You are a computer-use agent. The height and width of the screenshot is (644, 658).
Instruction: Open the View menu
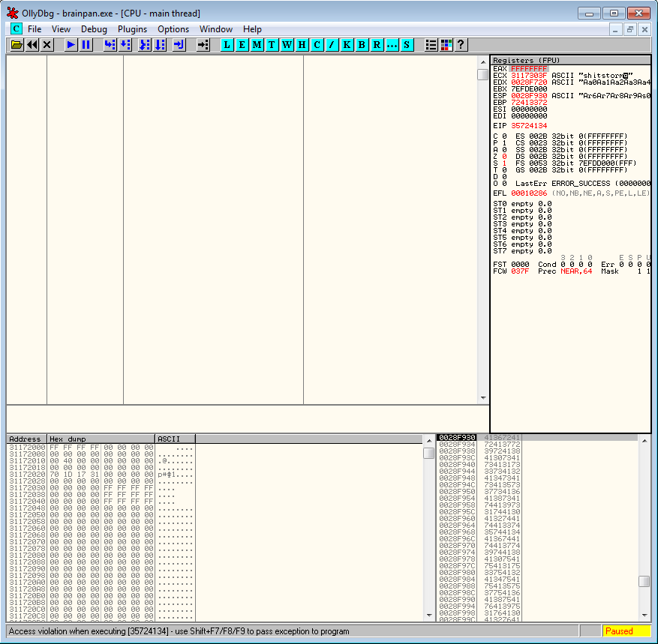[61, 29]
